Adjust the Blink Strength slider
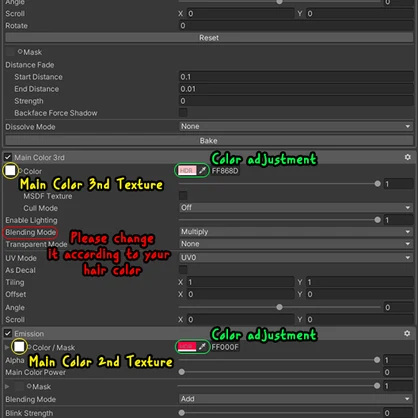This screenshot has width=418, height=418. tap(279, 413)
